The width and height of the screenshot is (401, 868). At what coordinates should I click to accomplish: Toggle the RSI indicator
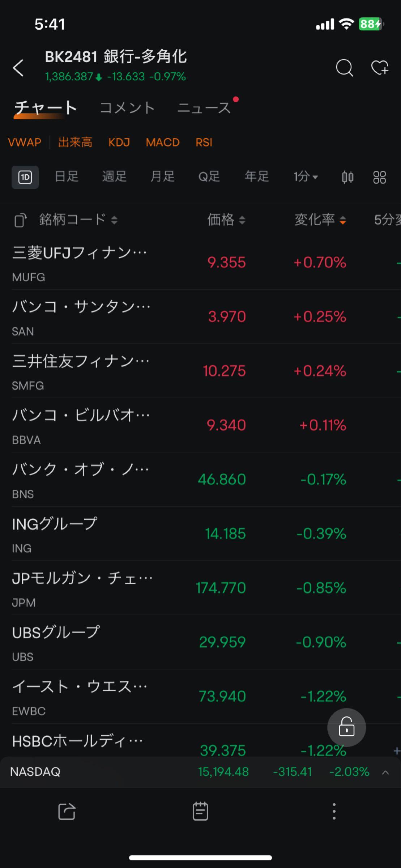[x=203, y=142]
